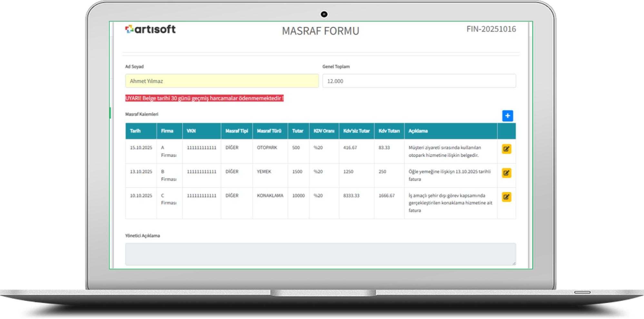The image size is (644, 319).
Task: Click the Firma column header
Action: [167, 131]
